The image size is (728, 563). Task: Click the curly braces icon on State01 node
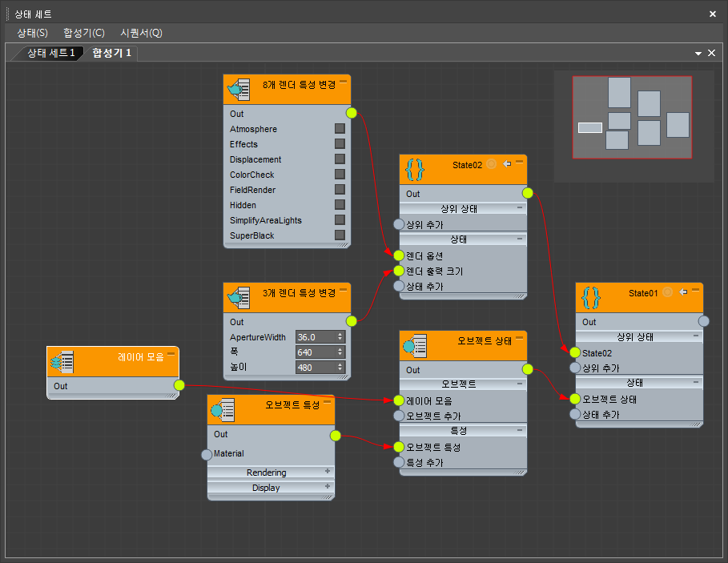click(590, 297)
